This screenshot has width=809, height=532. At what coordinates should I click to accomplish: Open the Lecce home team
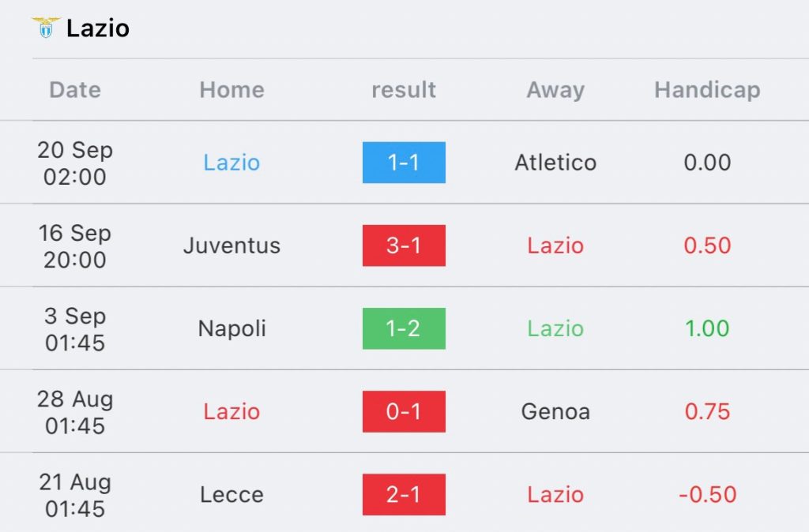(x=231, y=494)
